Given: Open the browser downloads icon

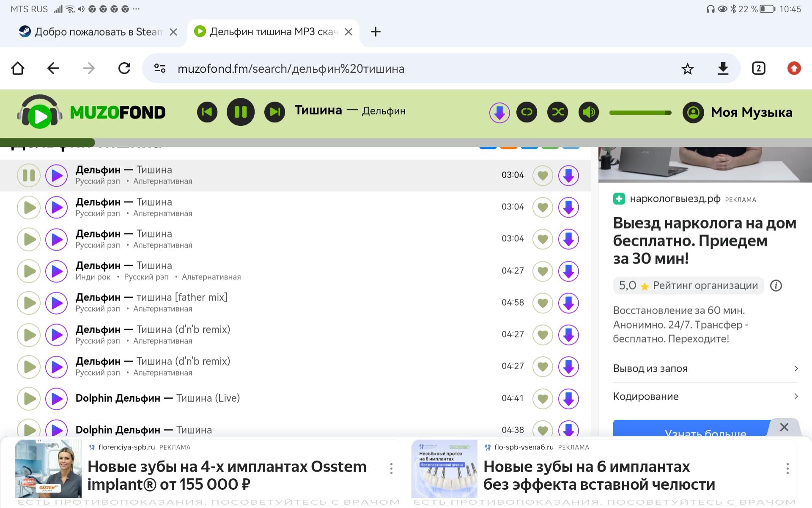Looking at the screenshot, I should [723, 69].
